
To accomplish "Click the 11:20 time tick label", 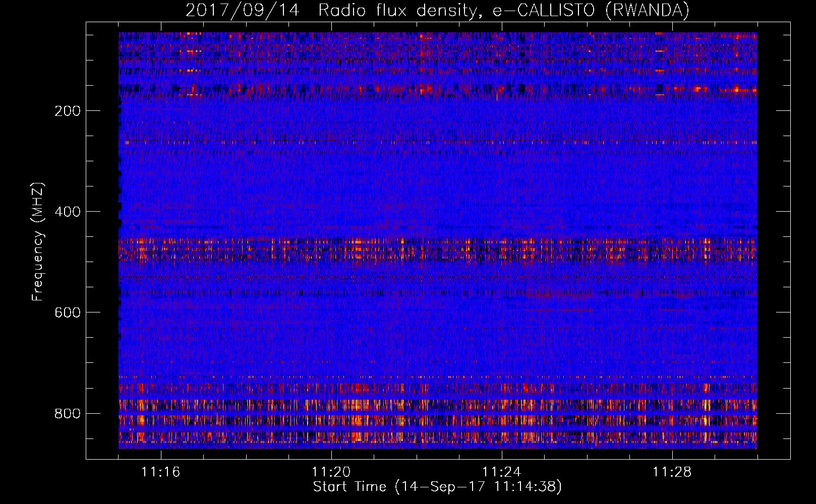I will click(331, 472).
